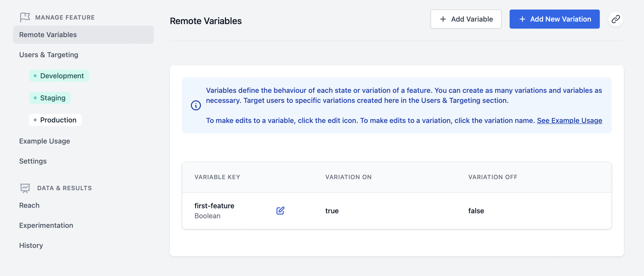Click the Variation Off column header
The image size is (644, 276).
tap(493, 177)
